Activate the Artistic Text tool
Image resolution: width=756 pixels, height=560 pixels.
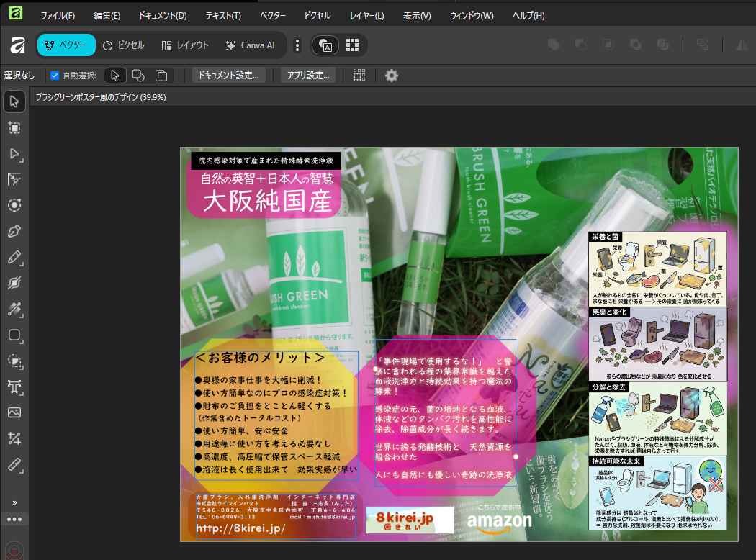14,387
